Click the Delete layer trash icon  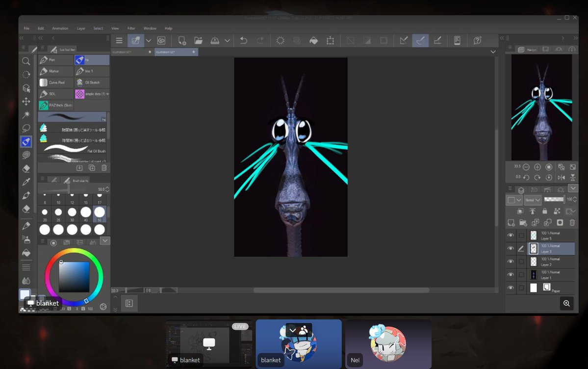[572, 223]
